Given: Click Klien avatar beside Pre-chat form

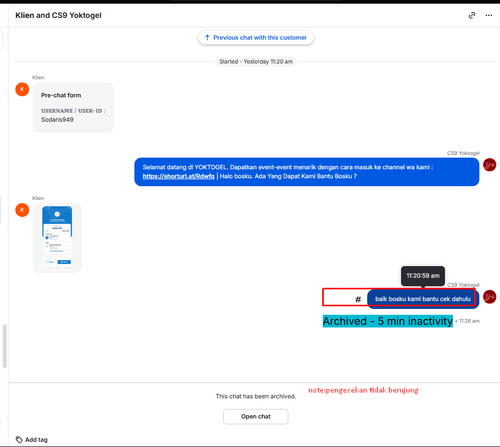Looking at the screenshot, I should pyautogui.click(x=22, y=89).
